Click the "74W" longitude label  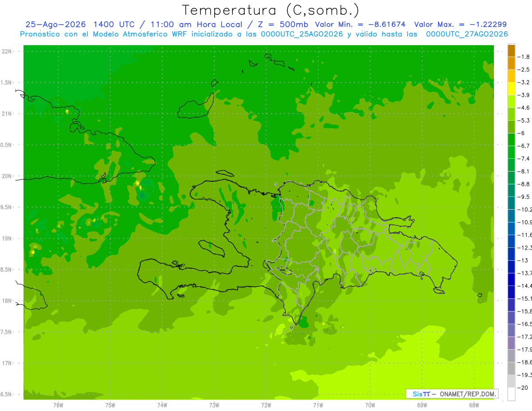[162, 405]
